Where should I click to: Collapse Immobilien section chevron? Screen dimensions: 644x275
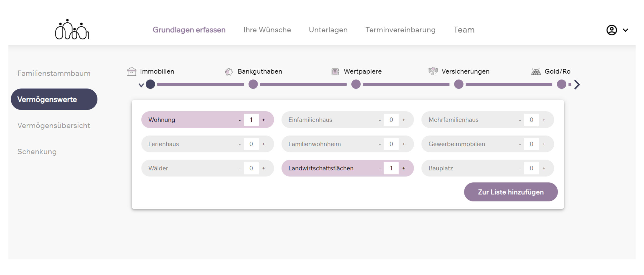coord(141,85)
